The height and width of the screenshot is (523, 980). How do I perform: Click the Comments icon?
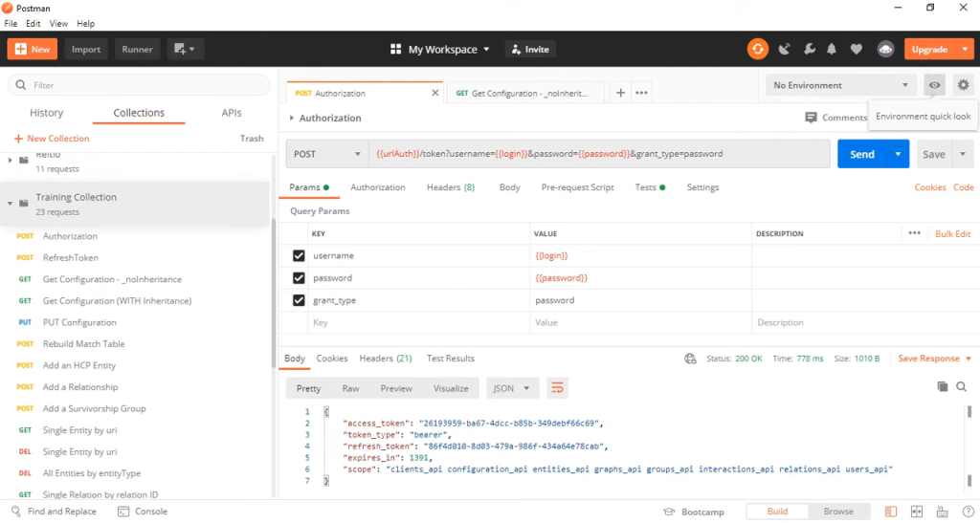tap(811, 118)
